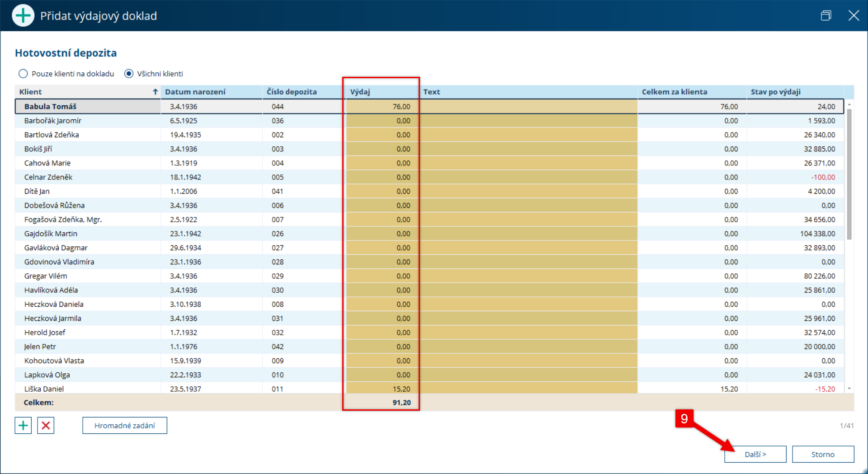Click balance '-100,00' for Celnar Zdeněk
Screen dimensions: 868x474
[x=823, y=177]
